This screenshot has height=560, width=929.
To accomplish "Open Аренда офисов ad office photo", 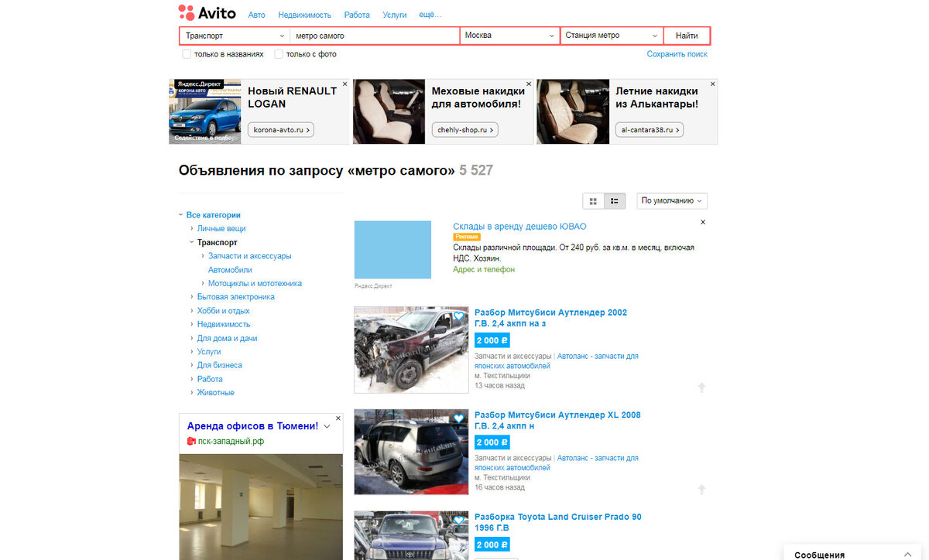I will [x=261, y=507].
